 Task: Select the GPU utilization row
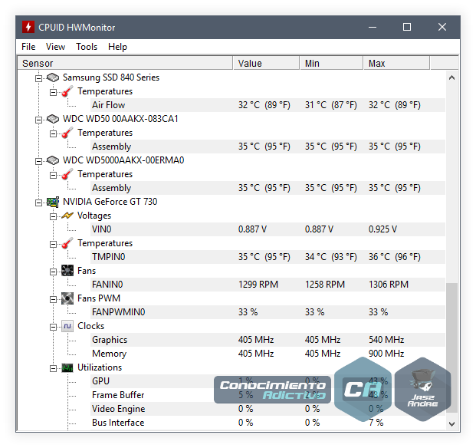click(x=268, y=381)
